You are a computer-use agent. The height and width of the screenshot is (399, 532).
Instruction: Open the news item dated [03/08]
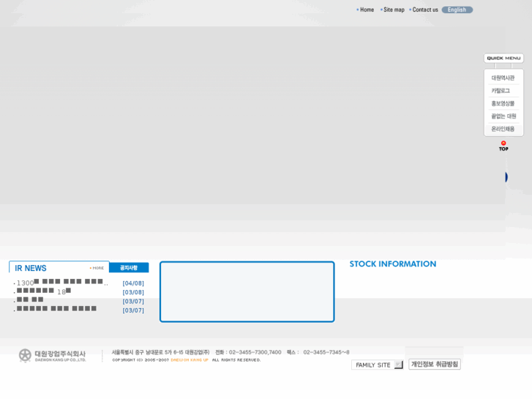pyautogui.click(x=44, y=291)
